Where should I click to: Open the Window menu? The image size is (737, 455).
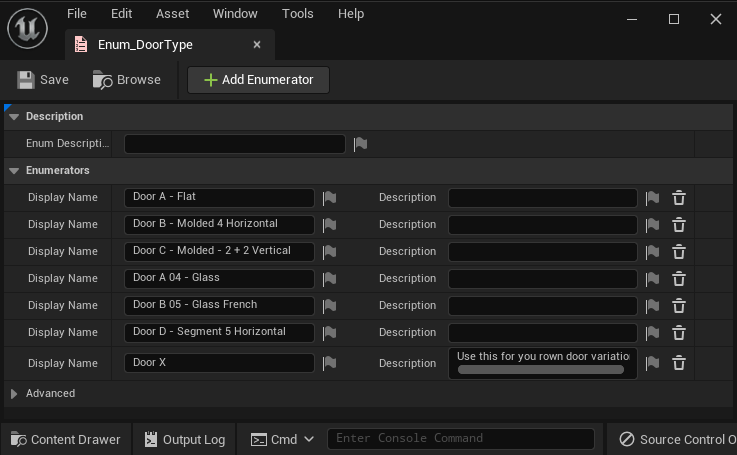click(235, 14)
